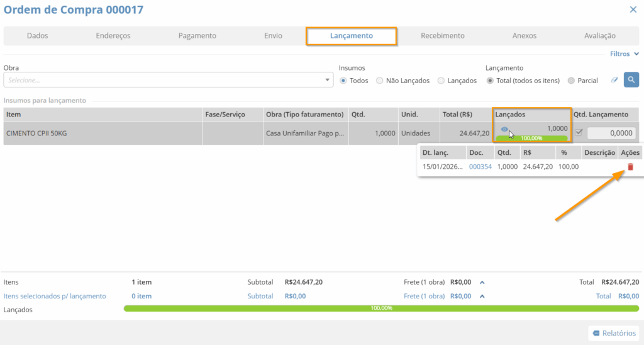Expand Frete details in selected items row
Viewport: 644px width, 345px height.
pyautogui.click(x=480, y=296)
